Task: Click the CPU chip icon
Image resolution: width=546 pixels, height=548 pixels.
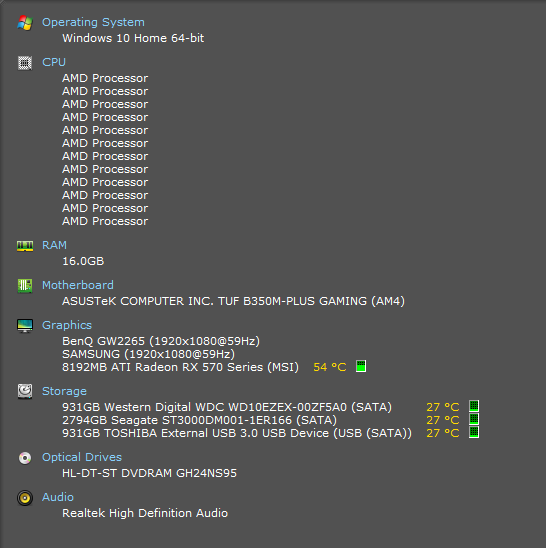Action: 25,63
